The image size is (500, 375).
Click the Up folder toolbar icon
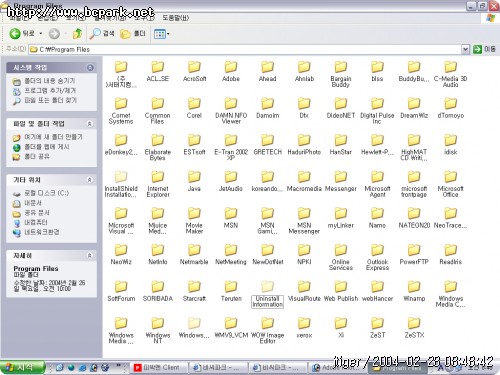(77, 33)
